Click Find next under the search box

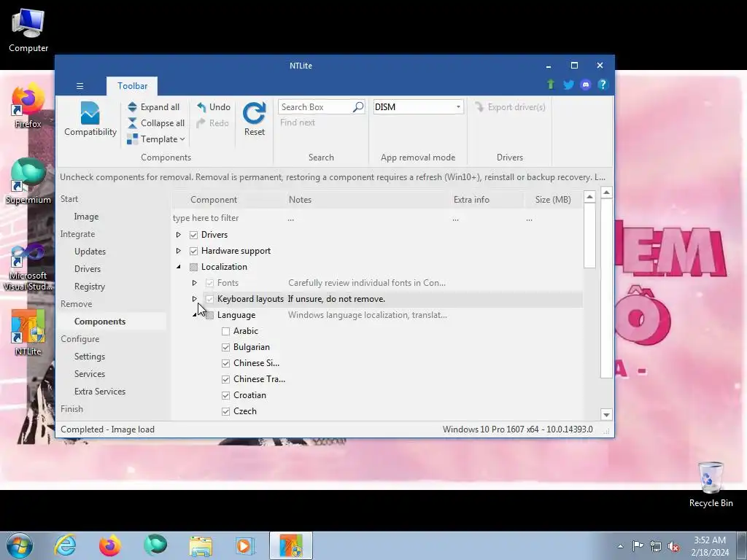point(298,122)
